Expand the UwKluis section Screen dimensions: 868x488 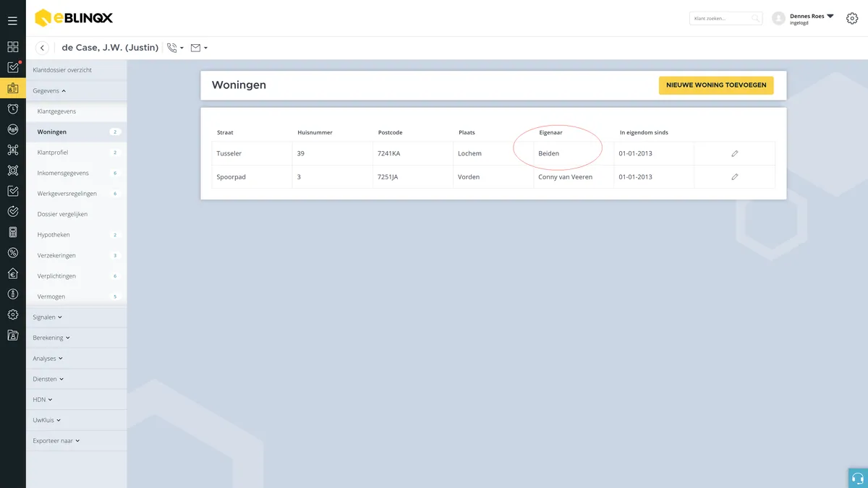click(47, 420)
